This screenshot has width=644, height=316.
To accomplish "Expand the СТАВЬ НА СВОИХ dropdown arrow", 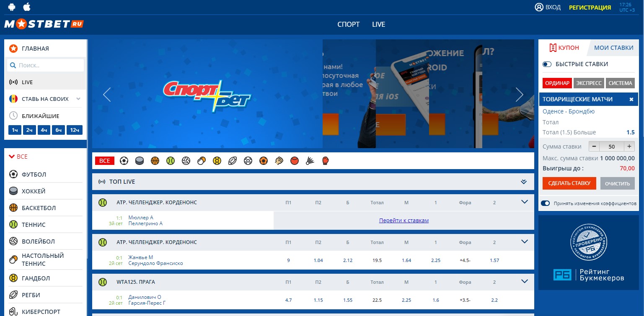I will click(x=78, y=99).
